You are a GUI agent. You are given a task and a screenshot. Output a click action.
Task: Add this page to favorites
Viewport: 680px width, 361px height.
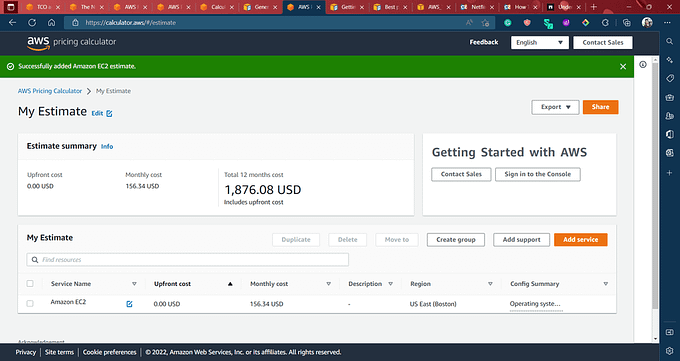coord(485,23)
